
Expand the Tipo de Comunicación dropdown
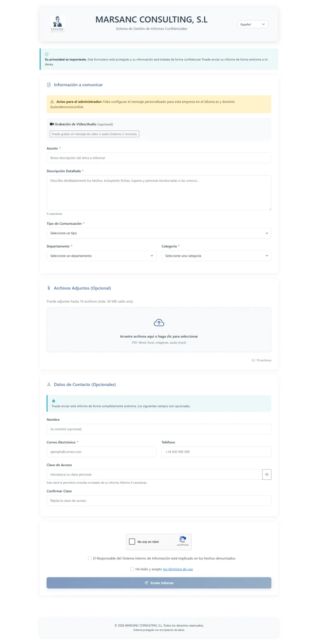(159, 233)
